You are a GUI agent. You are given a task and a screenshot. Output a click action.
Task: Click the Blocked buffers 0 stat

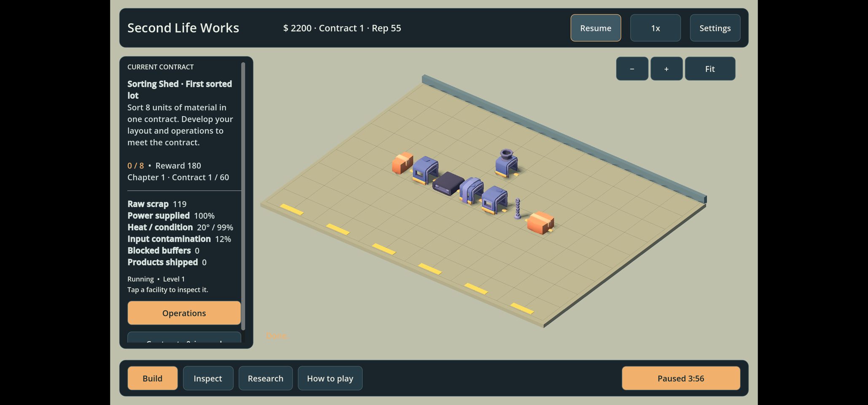(163, 251)
